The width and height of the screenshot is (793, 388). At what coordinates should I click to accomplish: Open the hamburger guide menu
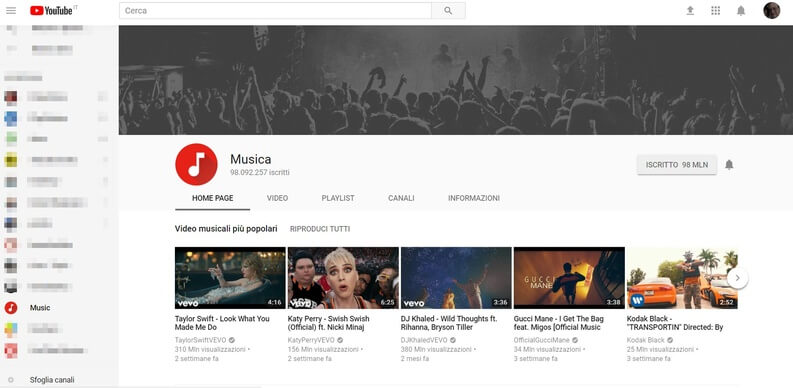coord(11,11)
